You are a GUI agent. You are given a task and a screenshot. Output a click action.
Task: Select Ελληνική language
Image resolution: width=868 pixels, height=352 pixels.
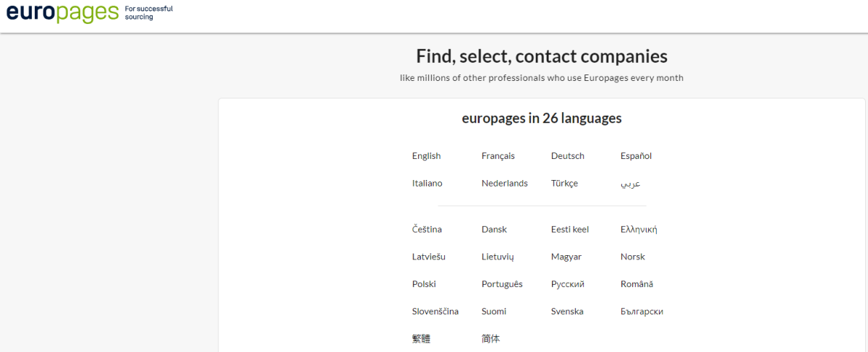(639, 230)
